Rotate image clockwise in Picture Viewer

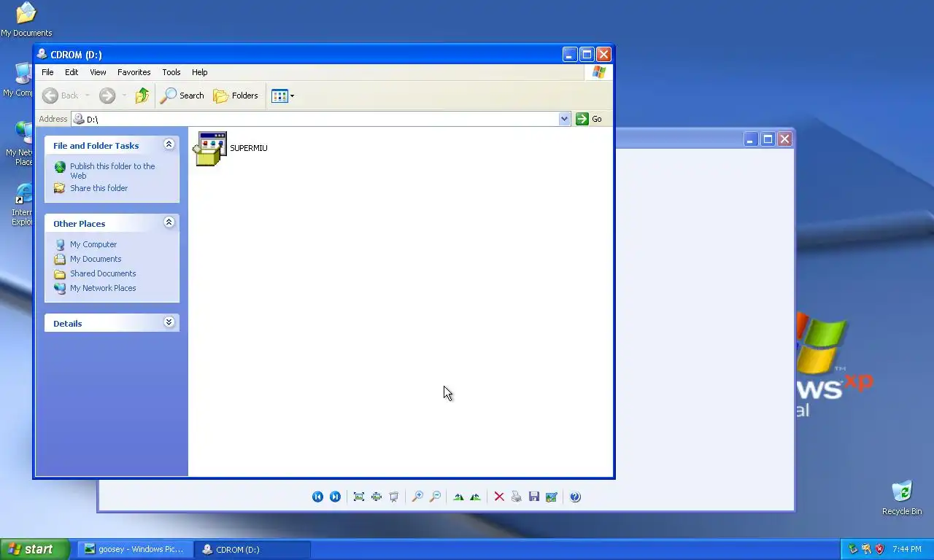[458, 497]
